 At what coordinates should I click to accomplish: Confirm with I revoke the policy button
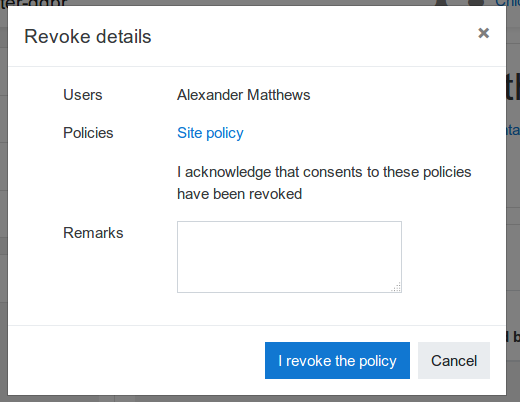337,360
